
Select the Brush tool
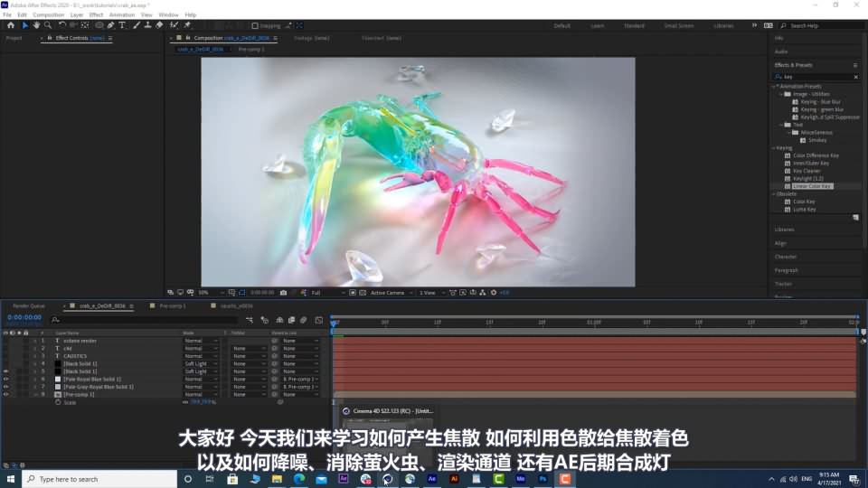(x=137, y=25)
